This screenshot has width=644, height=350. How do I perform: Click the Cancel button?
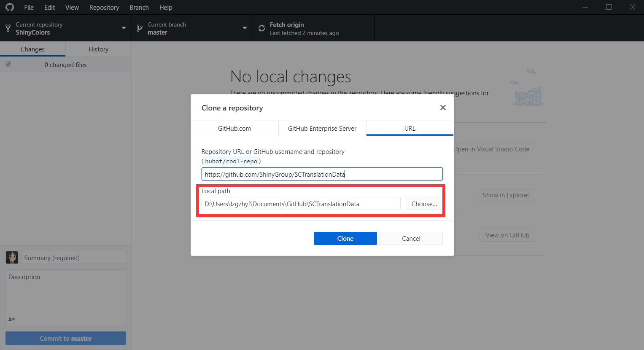(x=411, y=238)
